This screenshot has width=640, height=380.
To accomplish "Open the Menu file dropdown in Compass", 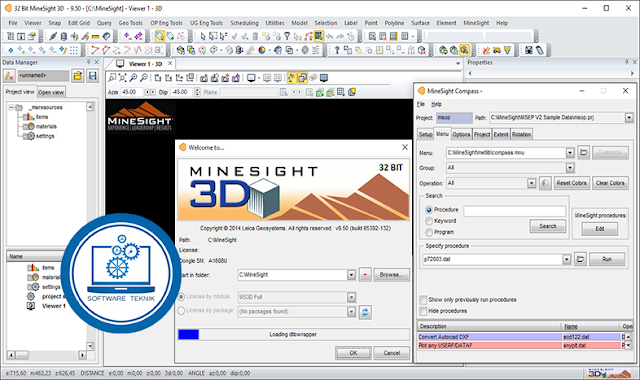I will (x=570, y=153).
